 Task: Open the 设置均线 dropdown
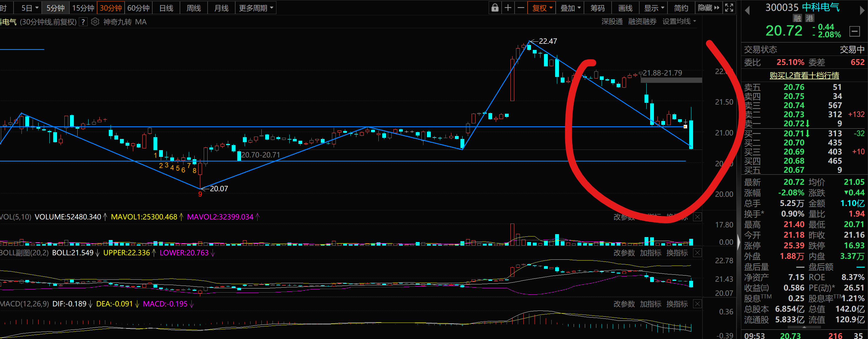pos(679,21)
